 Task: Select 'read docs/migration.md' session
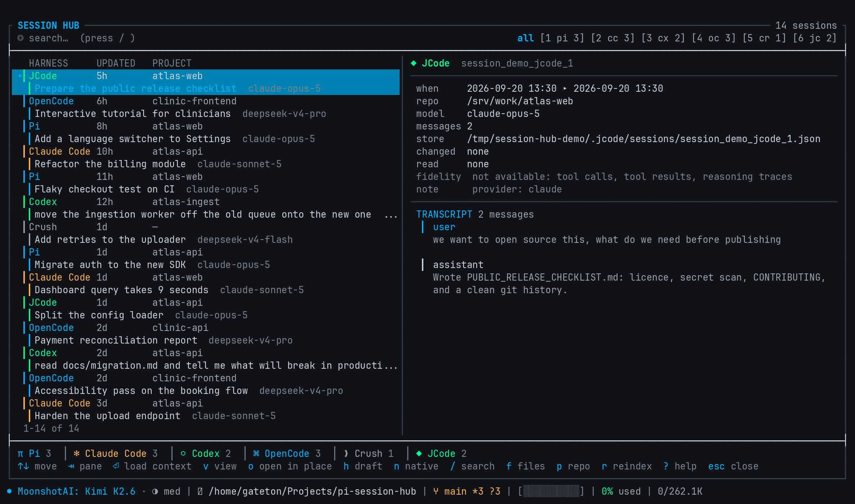(206, 359)
